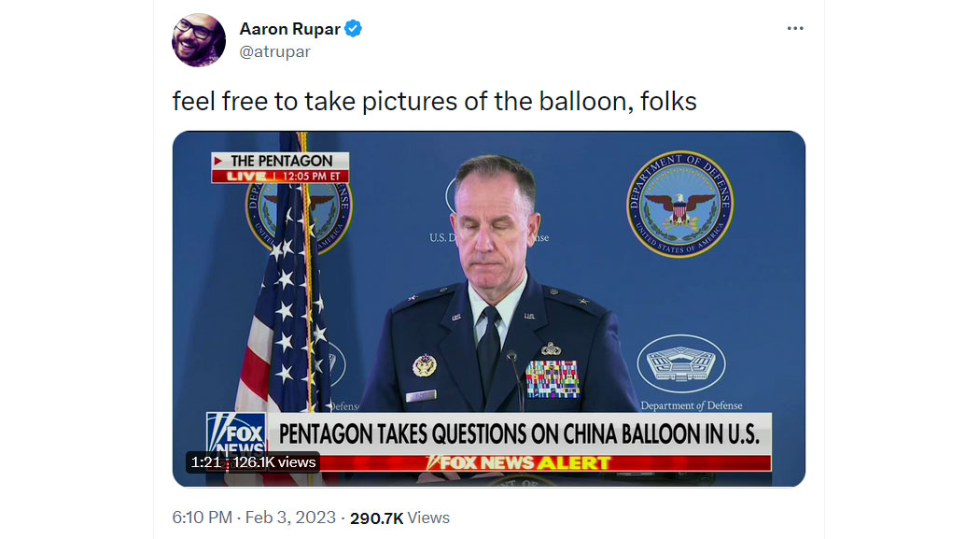The width and height of the screenshot is (980, 539).
Task: Open the three-dot more options menu
Action: point(795,28)
